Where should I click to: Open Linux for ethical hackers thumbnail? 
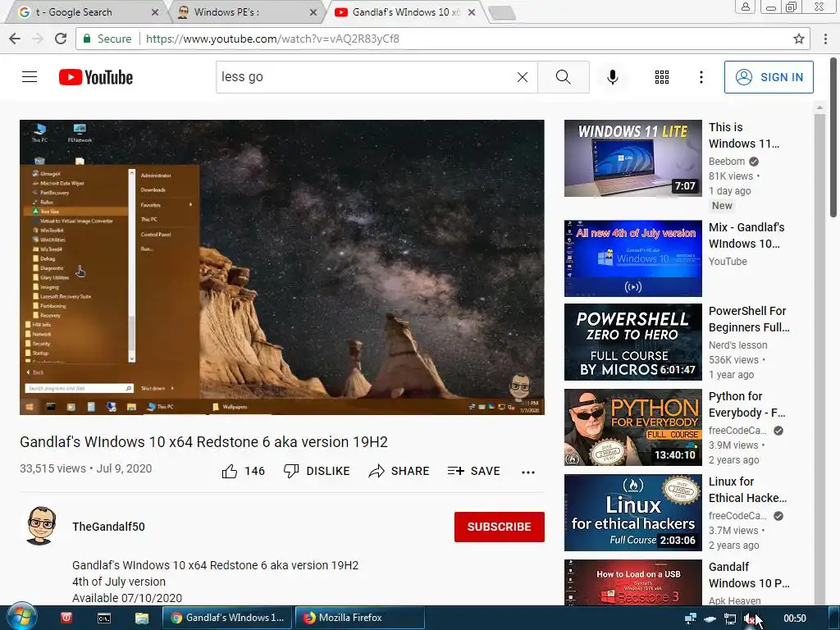632,512
